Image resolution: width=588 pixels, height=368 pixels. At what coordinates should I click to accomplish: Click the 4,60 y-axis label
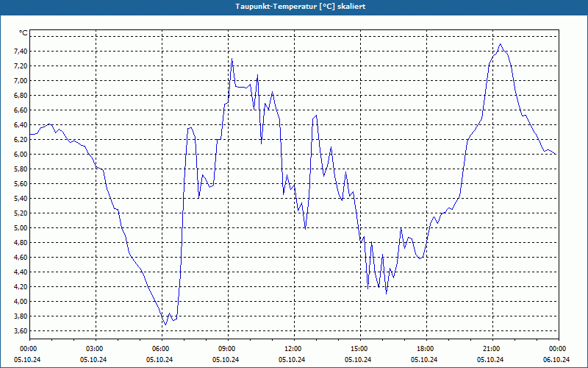(21, 257)
